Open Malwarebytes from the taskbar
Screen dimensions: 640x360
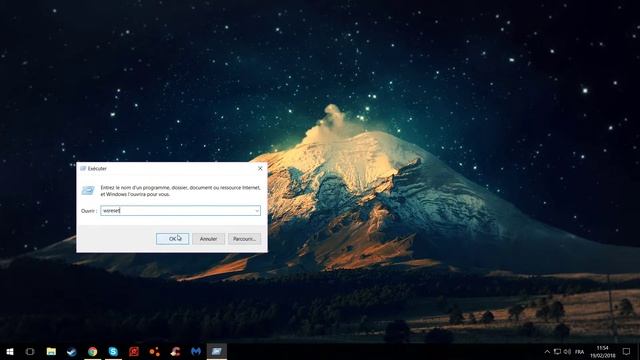click(196, 351)
